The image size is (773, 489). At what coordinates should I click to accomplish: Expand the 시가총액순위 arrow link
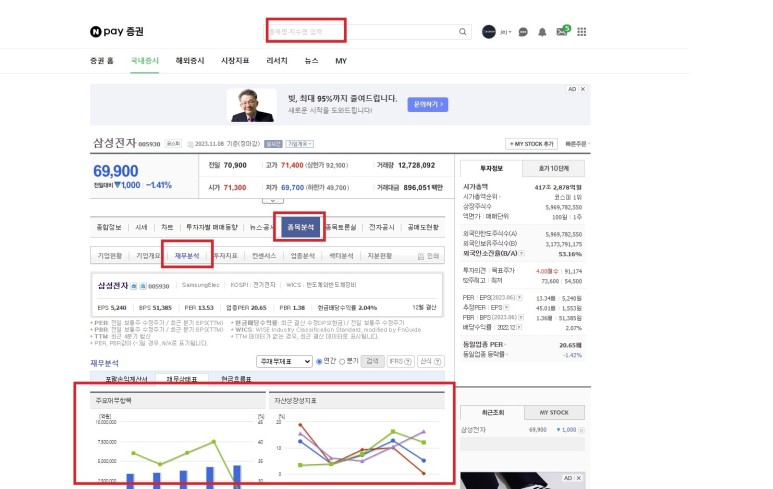tap(482, 197)
